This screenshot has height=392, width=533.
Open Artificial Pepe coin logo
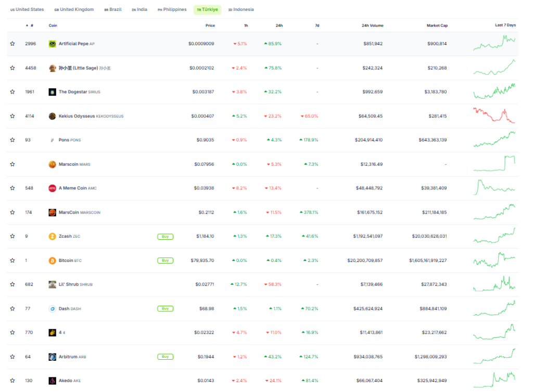point(53,44)
